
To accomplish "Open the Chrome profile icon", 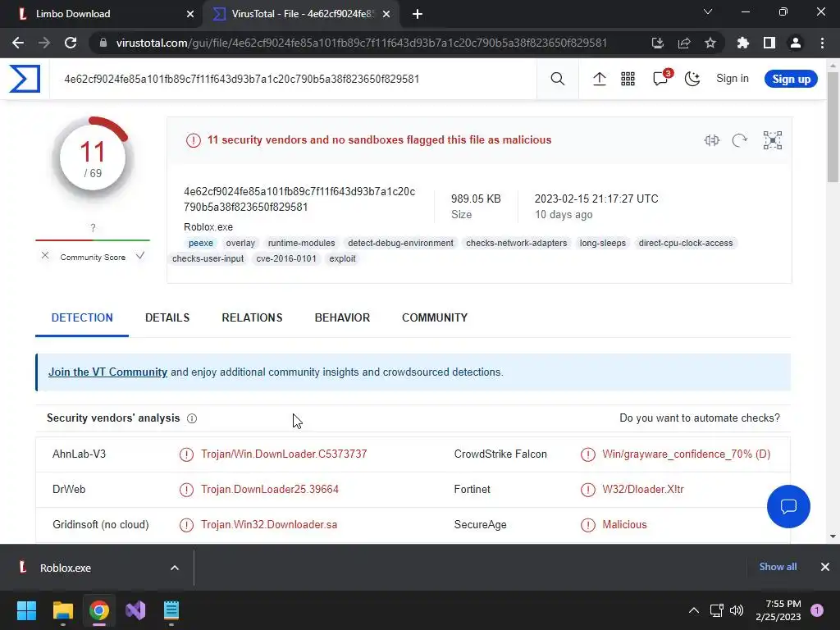I will click(796, 43).
